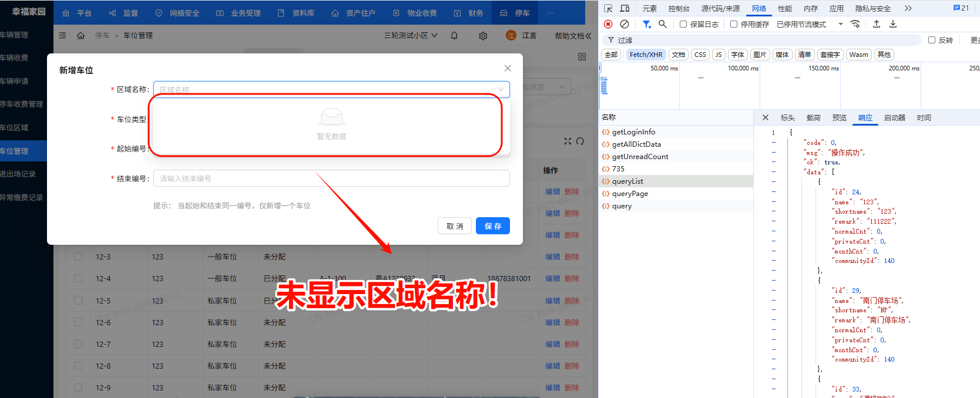Select the queryList network request

(676, 181)
